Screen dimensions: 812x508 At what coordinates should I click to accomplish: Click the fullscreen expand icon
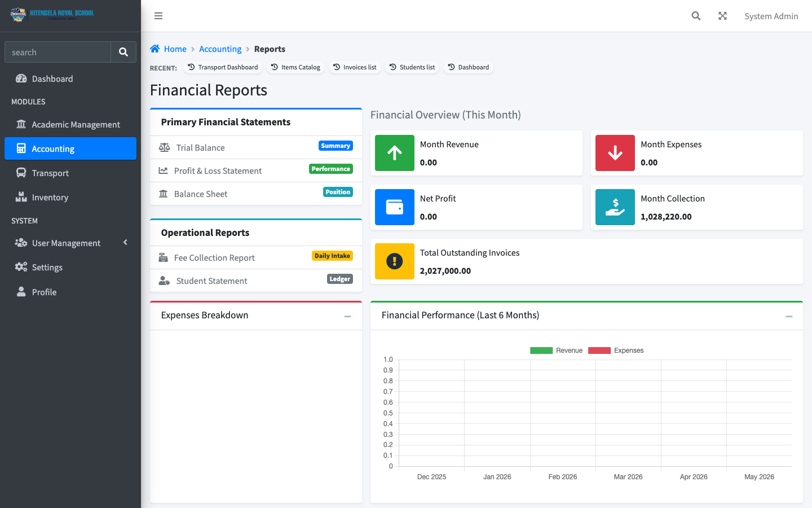722,16
